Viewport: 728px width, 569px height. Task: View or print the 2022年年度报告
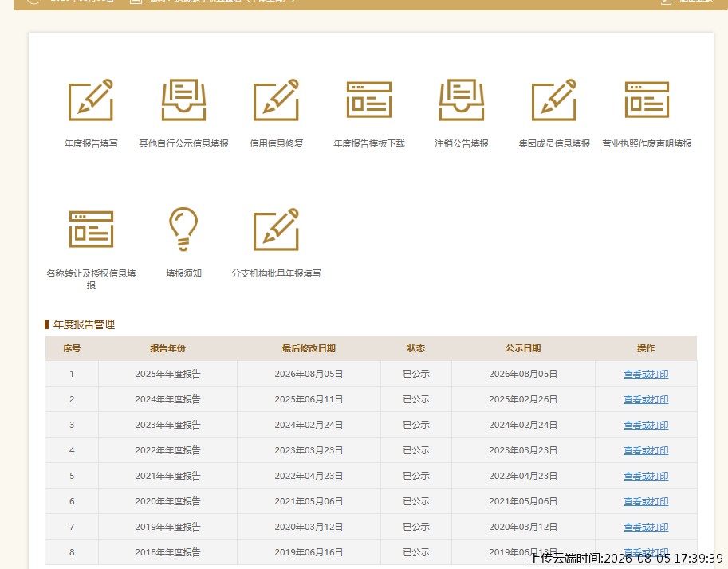point(646,450)
